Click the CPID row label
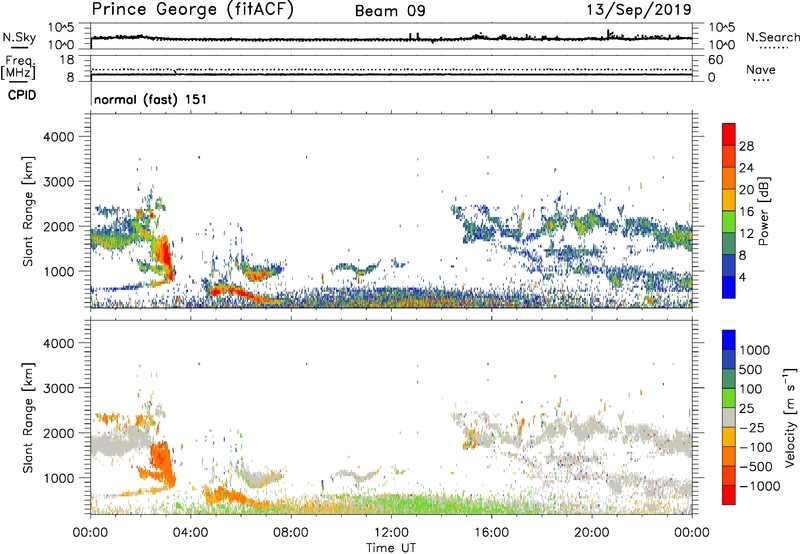This screenshot has height=554, width=800. pyautogui.click(x=22, y=95)
